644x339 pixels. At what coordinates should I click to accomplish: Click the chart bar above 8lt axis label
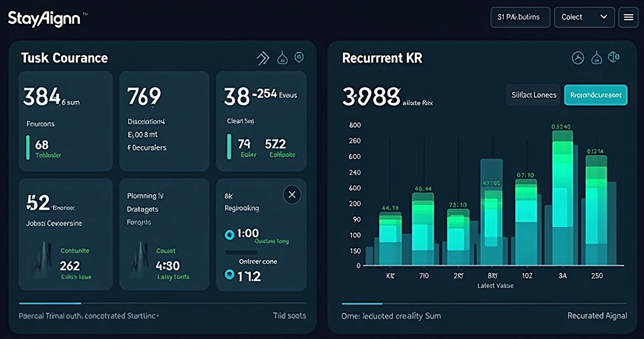pyautogui.click(x=491, y=212)
